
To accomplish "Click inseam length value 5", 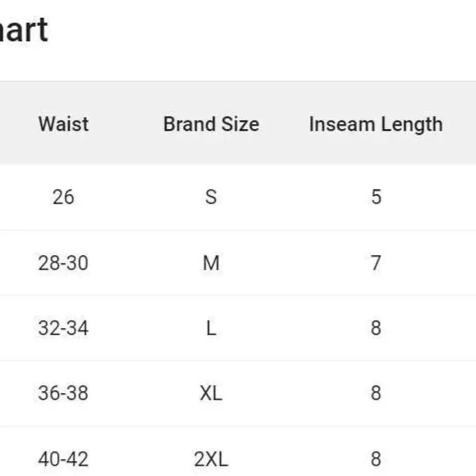I will [x=376, y=197].
